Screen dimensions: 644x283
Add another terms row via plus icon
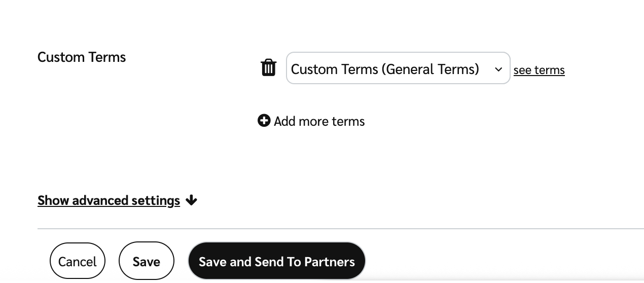pyautogui.click(x=264, y=121)
